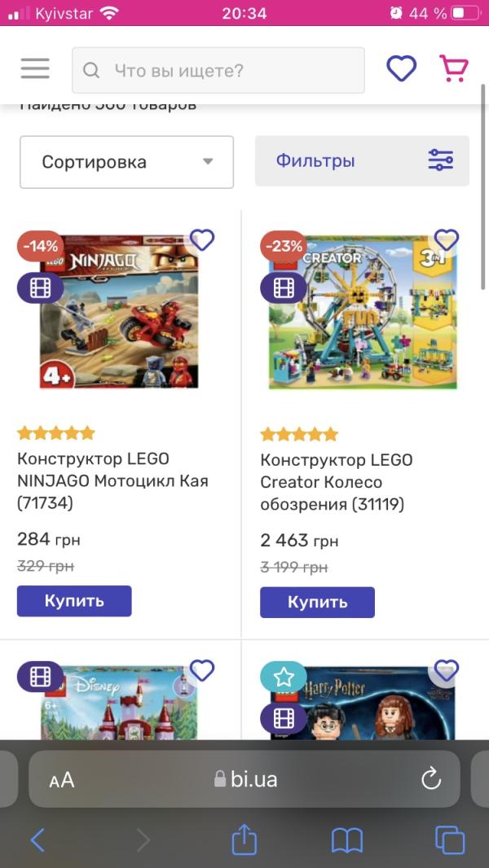Buy the Creator Колесо обозрения set
Image resolution: width=489 pixels, height=868 pixels.
click(x=317, y=603)
